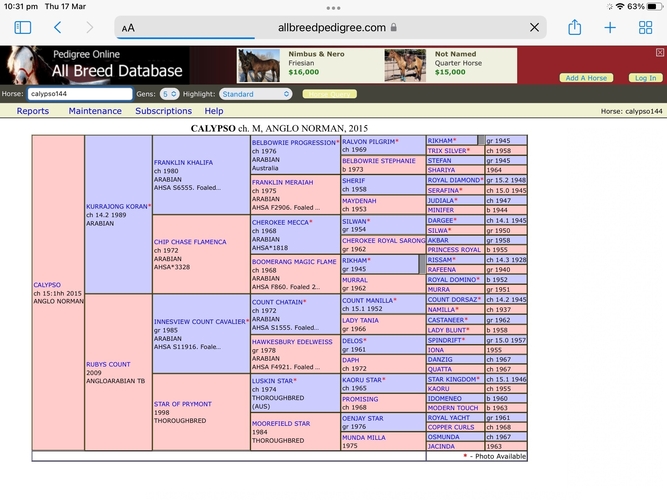
Task: Open the COUNT CHATAIN link
Action: [277, 302]
